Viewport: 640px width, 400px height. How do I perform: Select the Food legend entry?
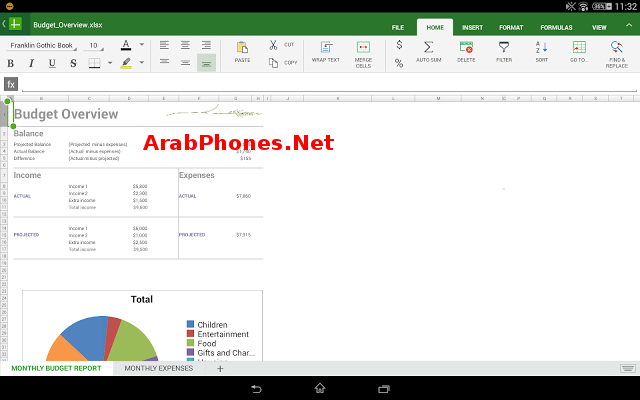(x=202, y=344)
